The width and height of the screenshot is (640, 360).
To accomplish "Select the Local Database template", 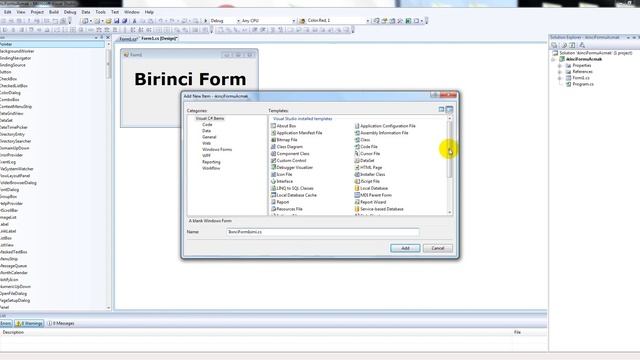I will 371,188.
